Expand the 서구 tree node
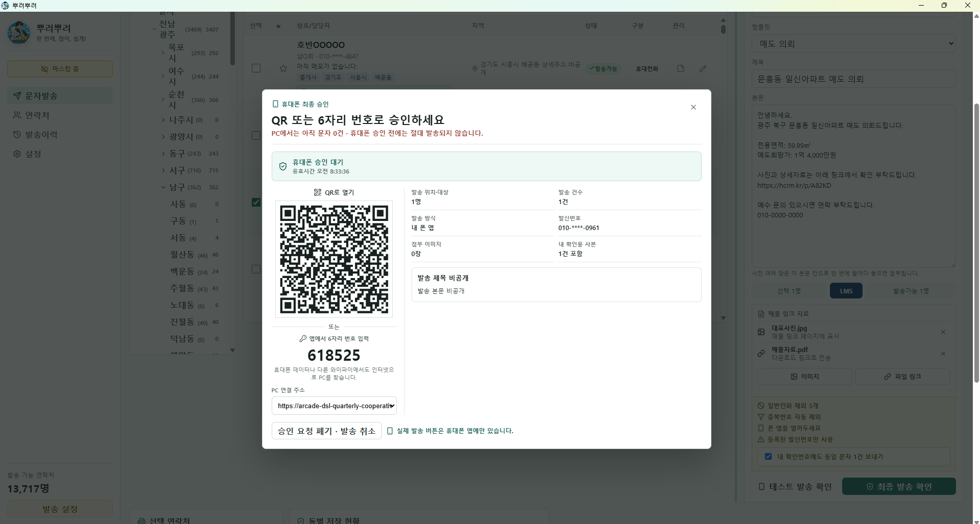The height and width of the screenshot is (524, 980). (163, 170)
